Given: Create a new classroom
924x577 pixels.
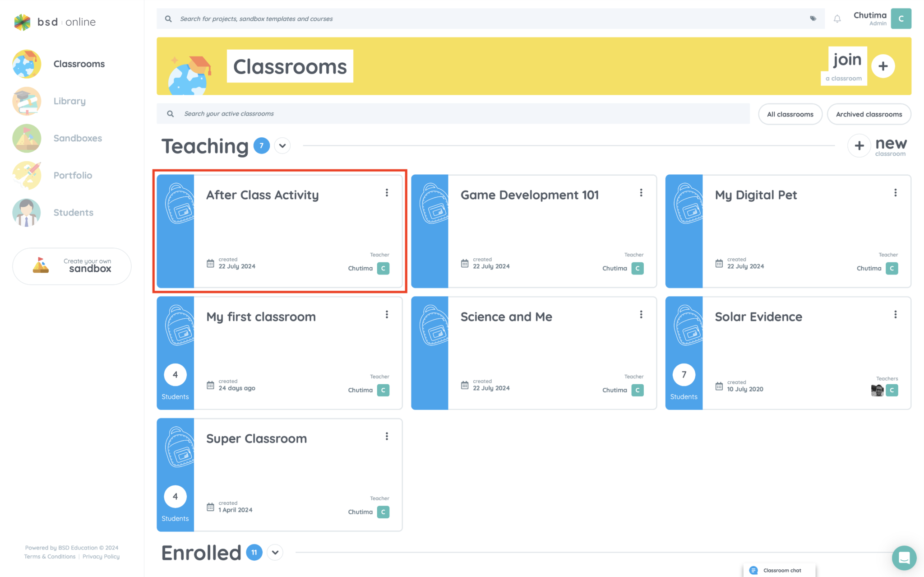Looking at the screenshot, I should point(877,145).
